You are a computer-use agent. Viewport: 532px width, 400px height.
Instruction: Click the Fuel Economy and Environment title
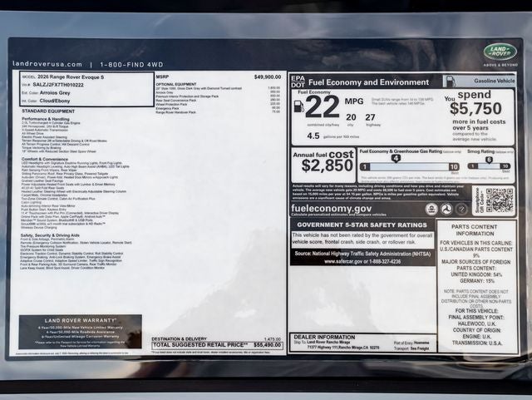368,82
